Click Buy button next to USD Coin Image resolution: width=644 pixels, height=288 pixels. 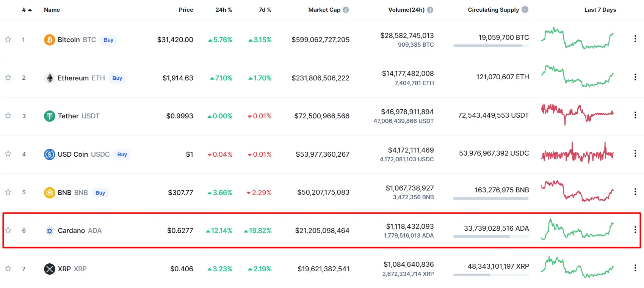pyautogui.click(x=122, y=154)
